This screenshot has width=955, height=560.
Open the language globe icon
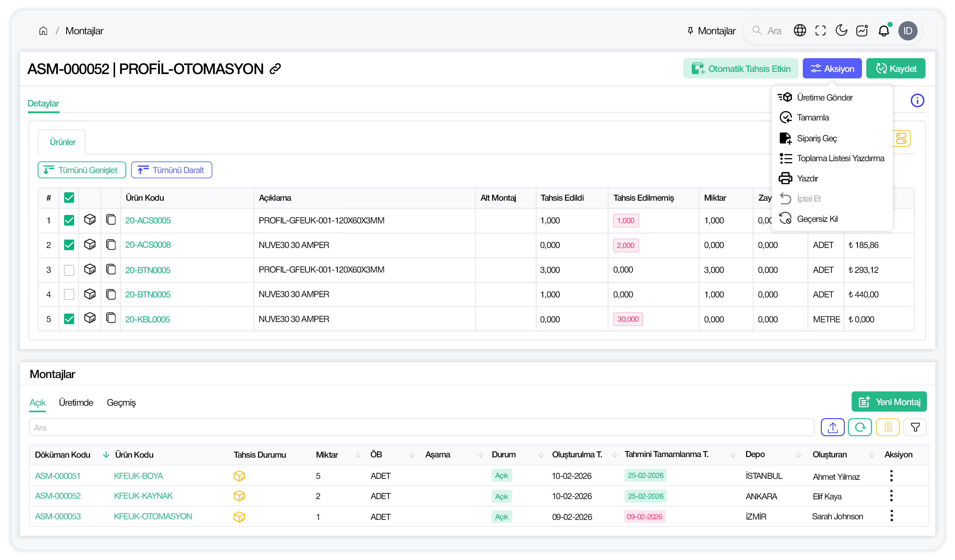[800, 31]
